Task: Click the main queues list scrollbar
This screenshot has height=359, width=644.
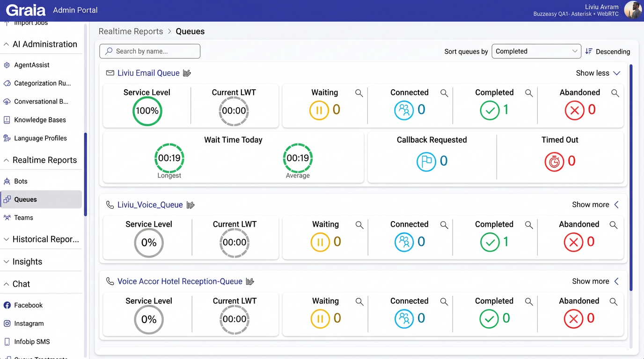Action: (x=631, y=178)
